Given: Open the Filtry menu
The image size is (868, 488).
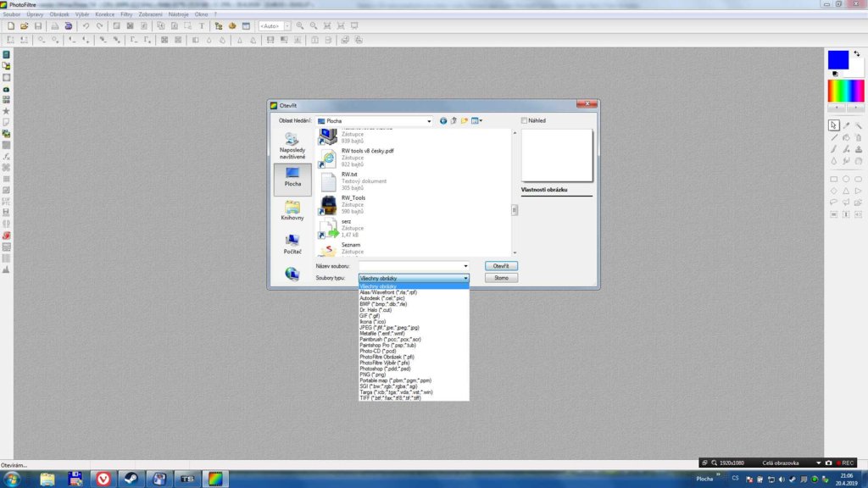Looking at the screenshot, I should [x=126, y=14].
